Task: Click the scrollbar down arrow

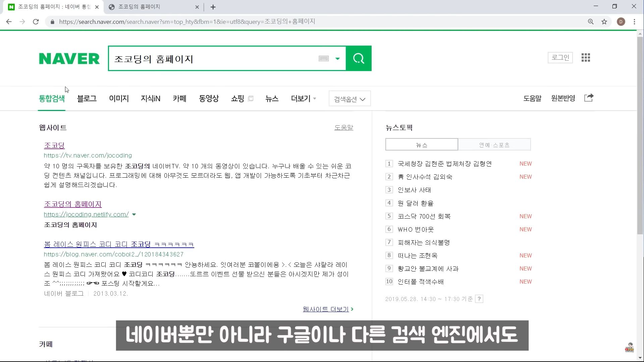Action: [640, 358]
